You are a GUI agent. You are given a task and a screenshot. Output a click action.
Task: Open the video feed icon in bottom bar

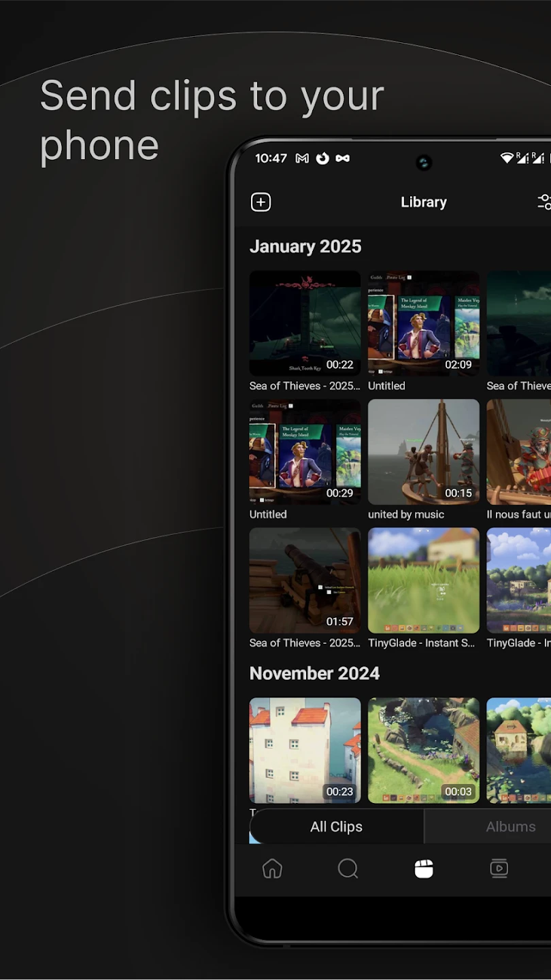pos(499,868)
